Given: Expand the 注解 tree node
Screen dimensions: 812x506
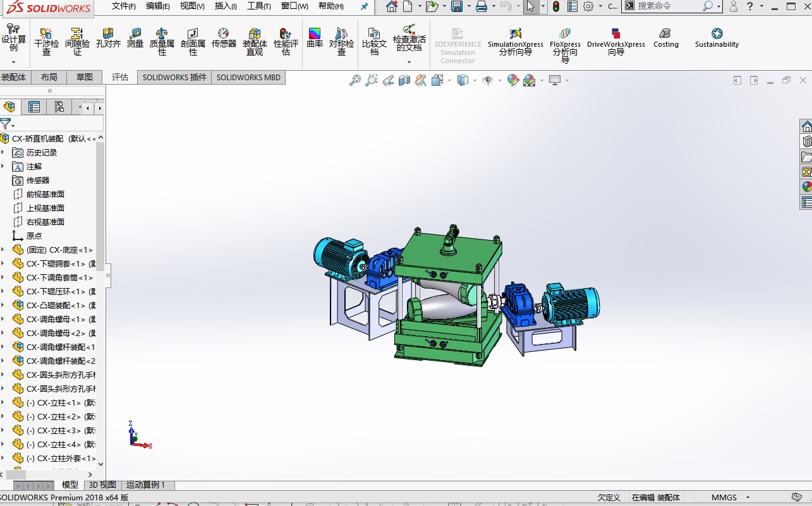Looking at the screenshot, I should (3, 166).
